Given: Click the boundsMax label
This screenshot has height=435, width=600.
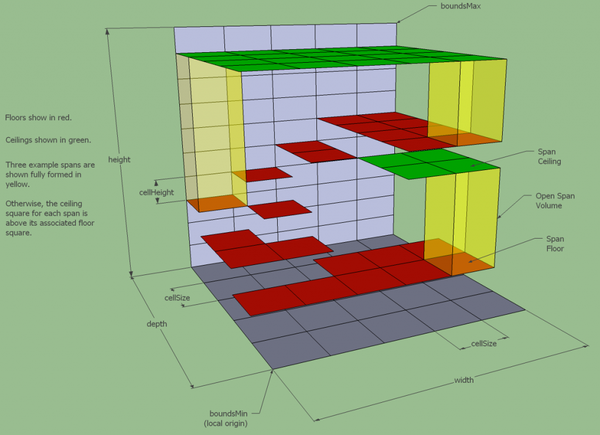Looking at the screenshot, I should [x=460, y=6].
